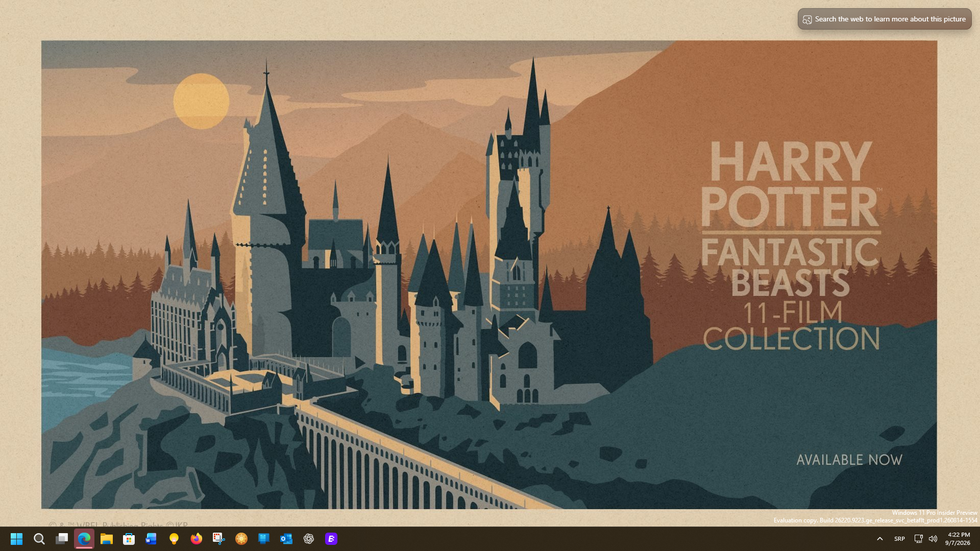Open Task View in the taskbar
The width and height of the screenshot is (980, 551).
(x=62, y=539)
